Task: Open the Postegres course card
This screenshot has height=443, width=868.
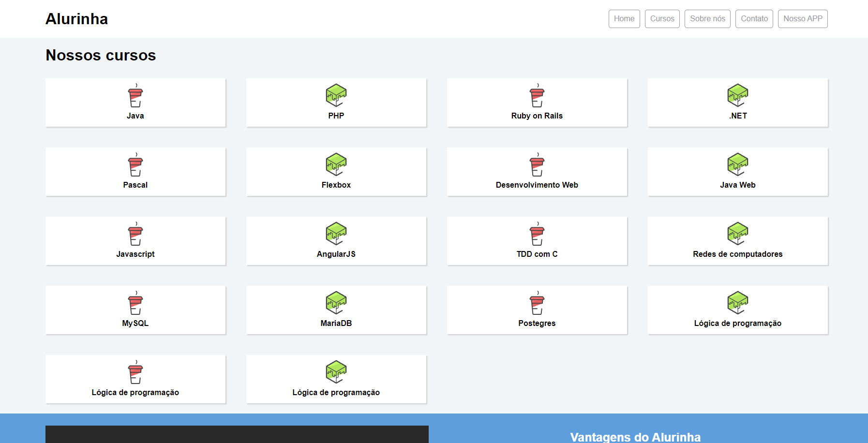Action: (x=537, y=310)
